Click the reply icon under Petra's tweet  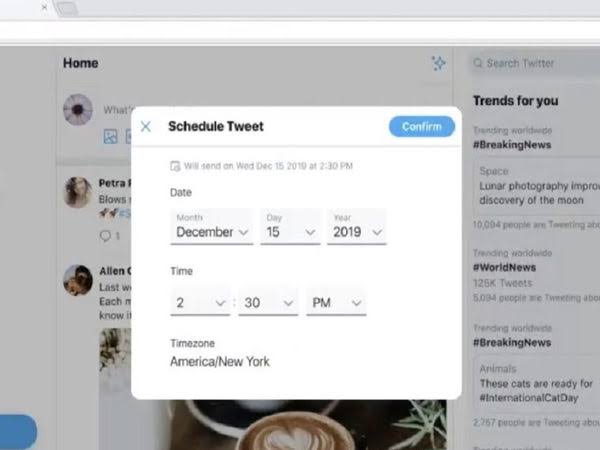click(105, 236)
